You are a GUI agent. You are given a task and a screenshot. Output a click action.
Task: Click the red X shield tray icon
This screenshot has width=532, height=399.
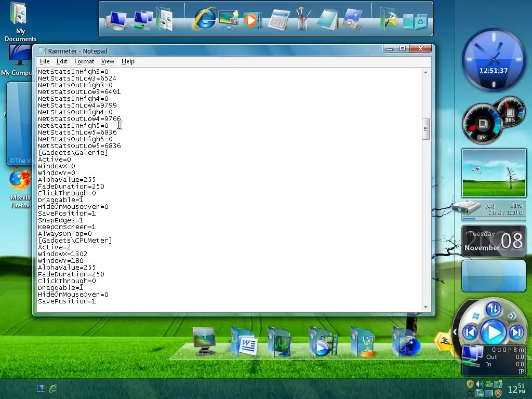pos(498,393)
